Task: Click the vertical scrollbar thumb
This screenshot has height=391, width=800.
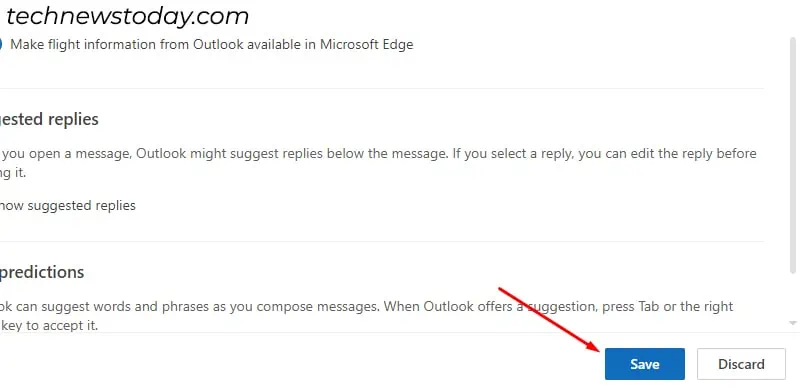Action: point(790,155)
